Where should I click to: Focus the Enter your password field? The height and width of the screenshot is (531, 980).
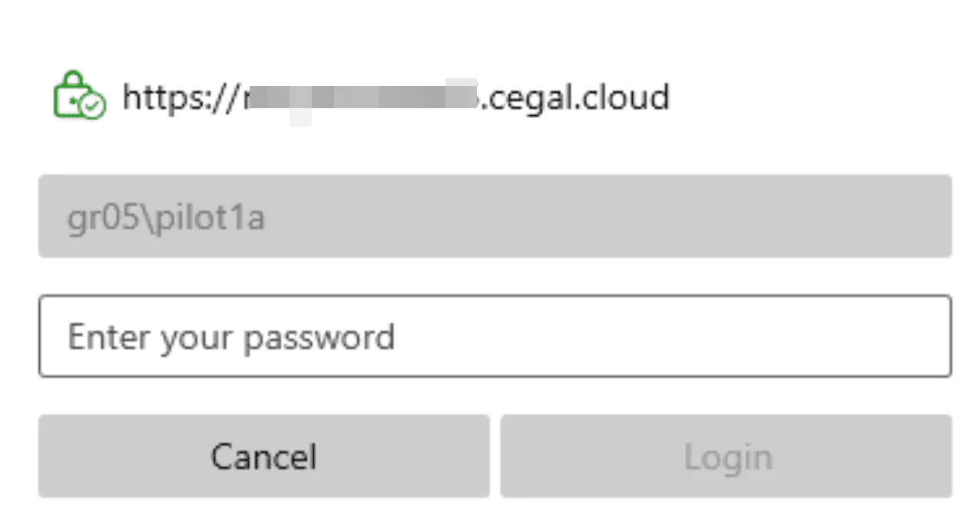point(495,336)
